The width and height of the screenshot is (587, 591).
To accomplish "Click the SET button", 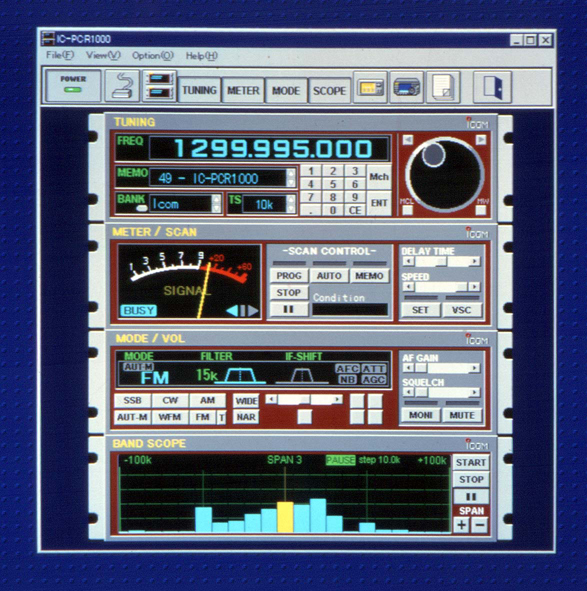I will (x=420, y=310).
